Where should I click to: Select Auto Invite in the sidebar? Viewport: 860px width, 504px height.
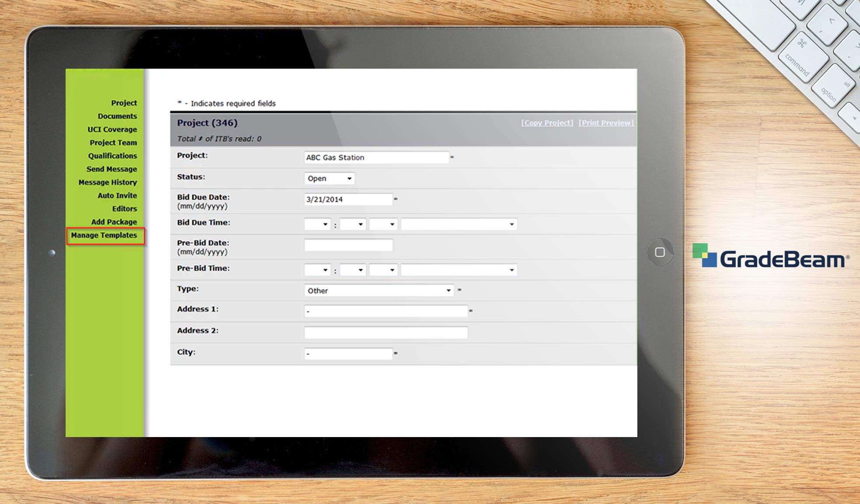tap(117, 196)
